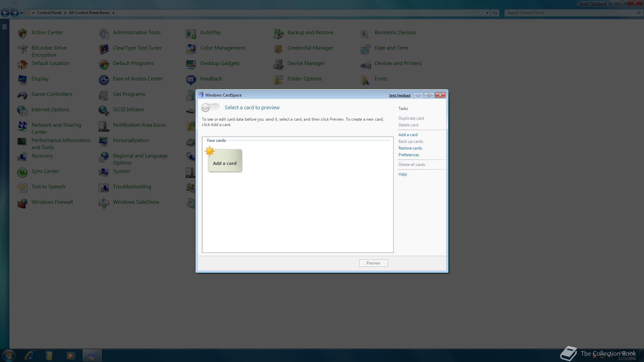The height and width of the screenshot is (362, 644).
Task: Click the Preview button
Action: (x=373, y=263)
